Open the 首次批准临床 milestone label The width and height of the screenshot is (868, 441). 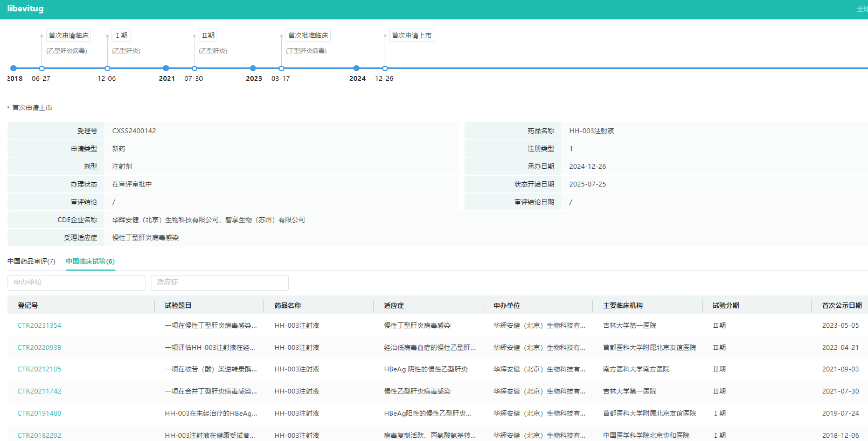[308, 36]
